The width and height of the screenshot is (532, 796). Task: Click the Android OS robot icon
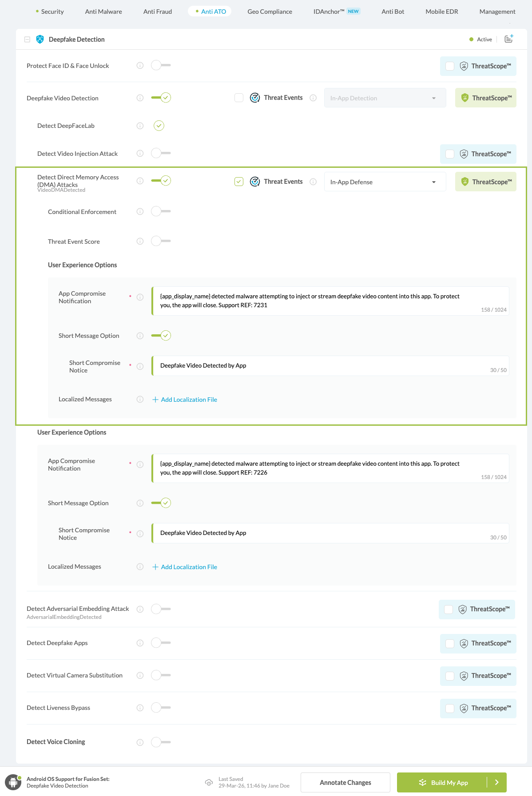point(13,782)
